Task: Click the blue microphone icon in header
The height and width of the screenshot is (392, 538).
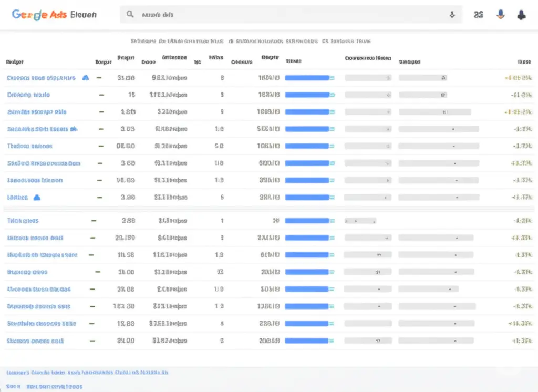Action: point(500,15)
